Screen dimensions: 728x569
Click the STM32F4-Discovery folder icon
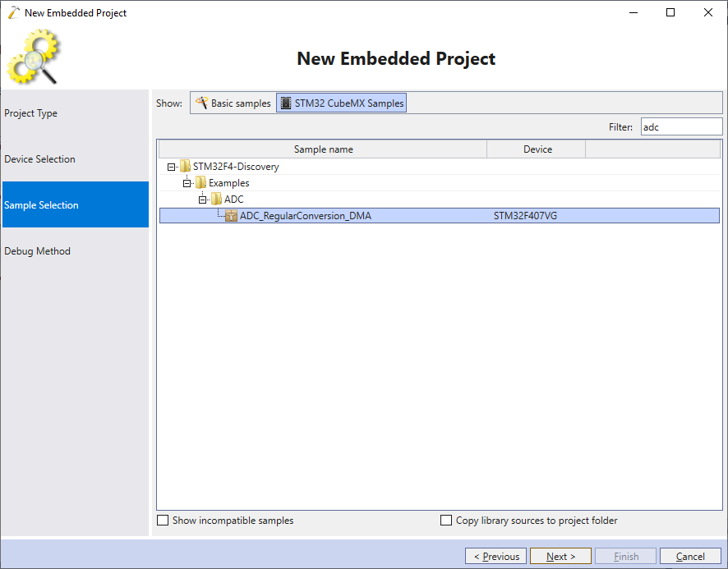185,166
